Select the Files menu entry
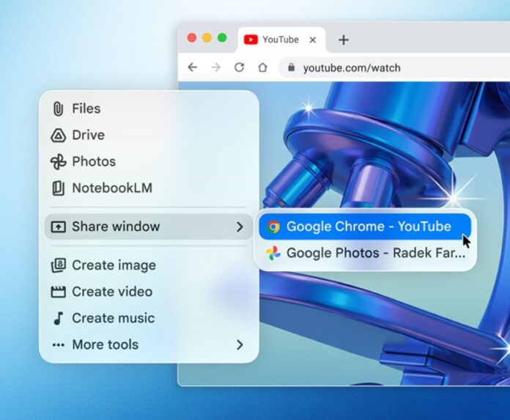The image size is (510, 420). pos(149,108)
